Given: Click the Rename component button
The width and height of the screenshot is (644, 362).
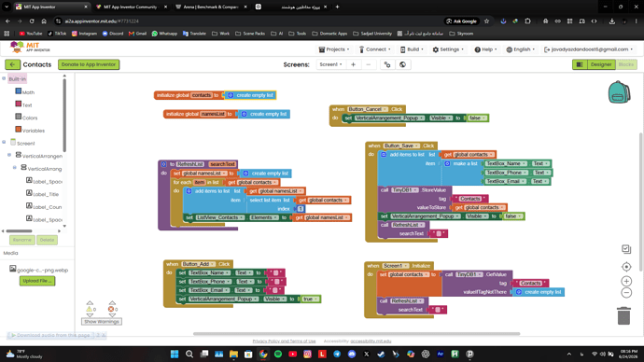Looking at the screenshot, I should [x=22, y=240].
